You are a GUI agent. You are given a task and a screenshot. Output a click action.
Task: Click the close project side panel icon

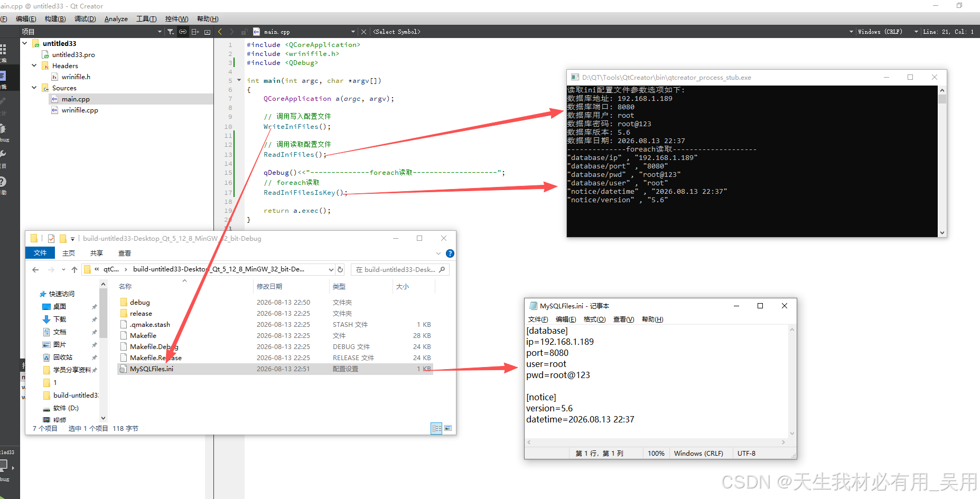(x=207, y=32)
